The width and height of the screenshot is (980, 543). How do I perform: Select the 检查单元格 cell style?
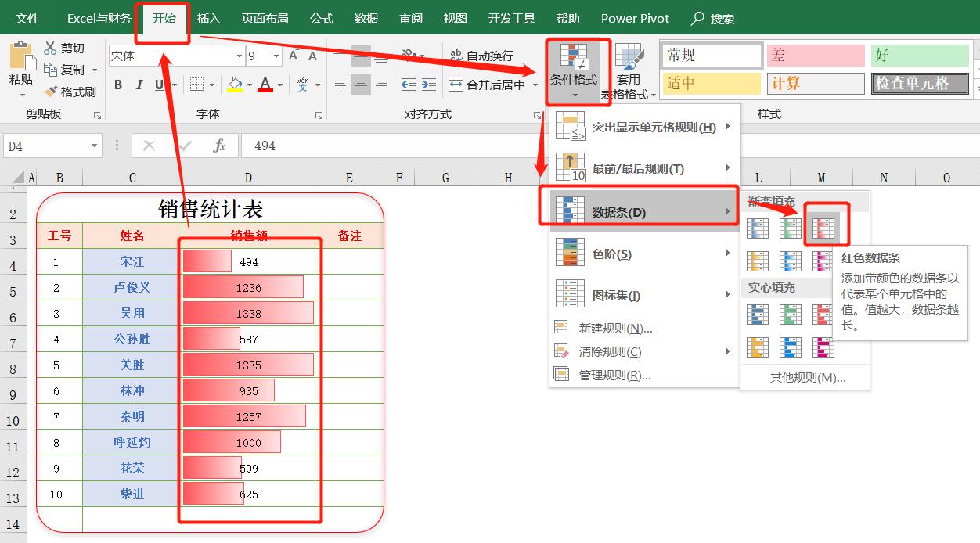tap(919, 84)
